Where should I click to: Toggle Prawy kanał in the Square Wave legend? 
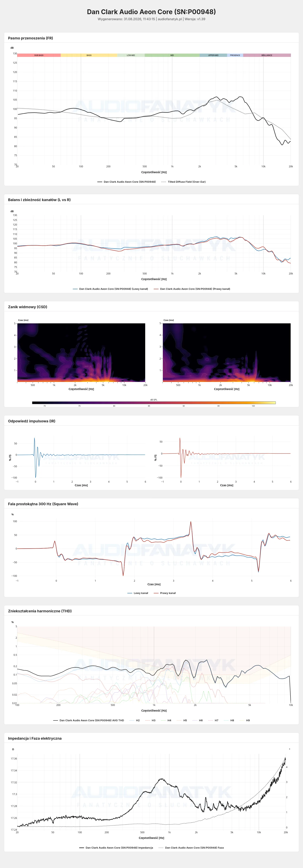pos(165,593)
